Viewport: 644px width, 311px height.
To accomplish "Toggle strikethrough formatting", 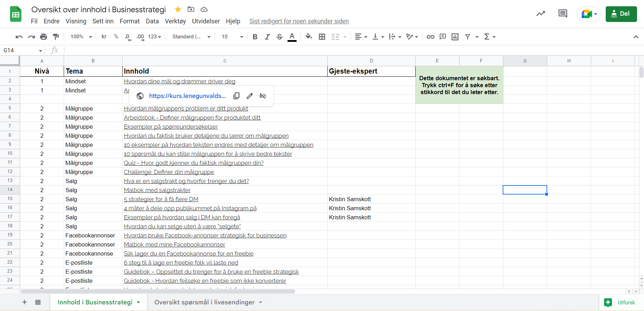I will [280, 37].
